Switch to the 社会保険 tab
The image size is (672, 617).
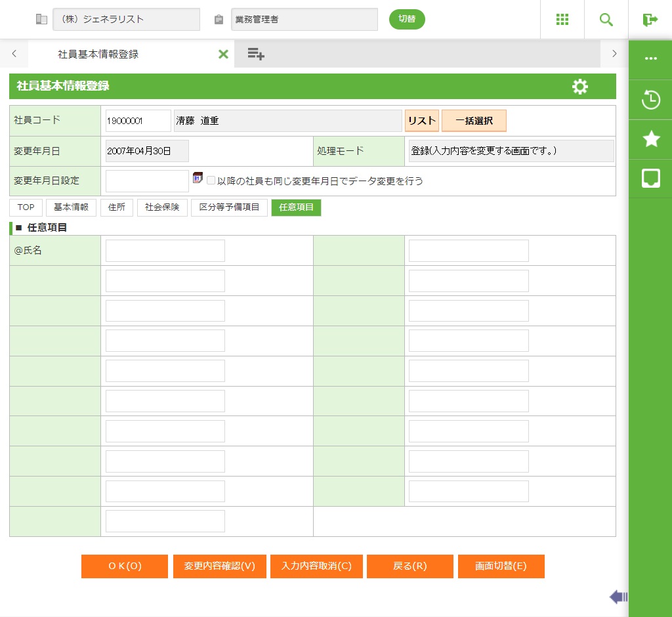point(162,207)
